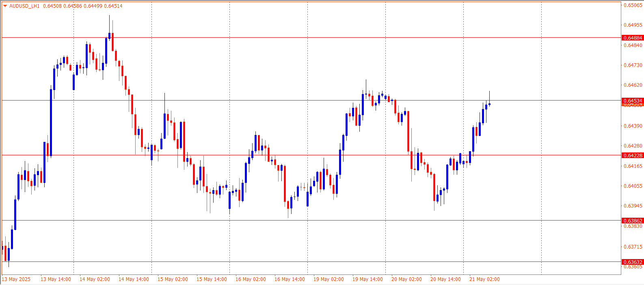Click the 14 May 02:00 time label
644x285 pixels.
(x=95, y=279)
